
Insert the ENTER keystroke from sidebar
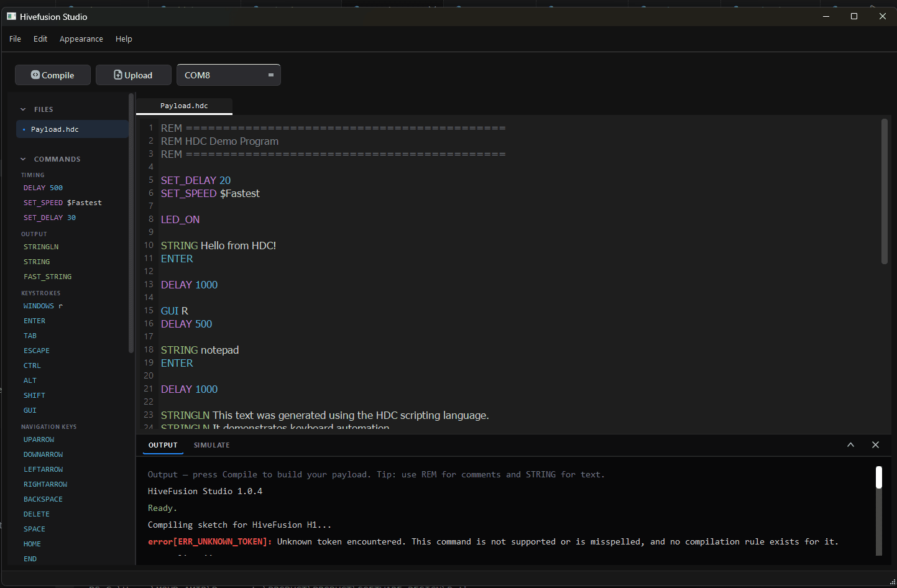34,321
